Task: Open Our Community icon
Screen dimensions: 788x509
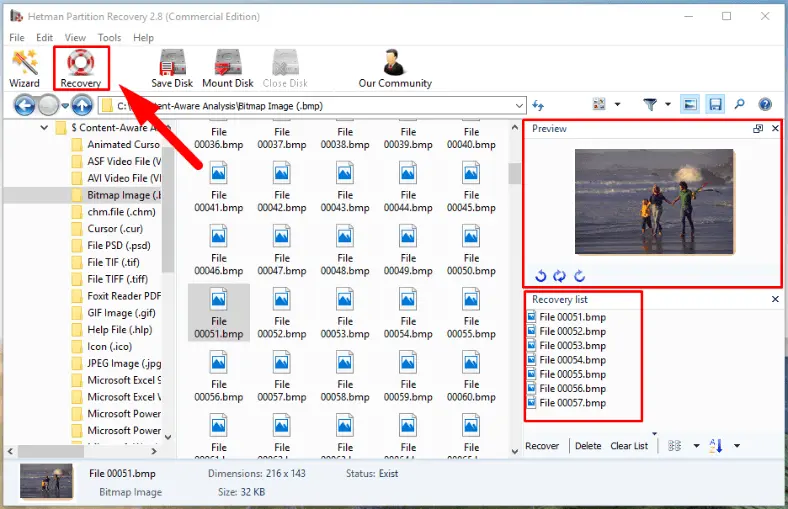Action: 395,68
